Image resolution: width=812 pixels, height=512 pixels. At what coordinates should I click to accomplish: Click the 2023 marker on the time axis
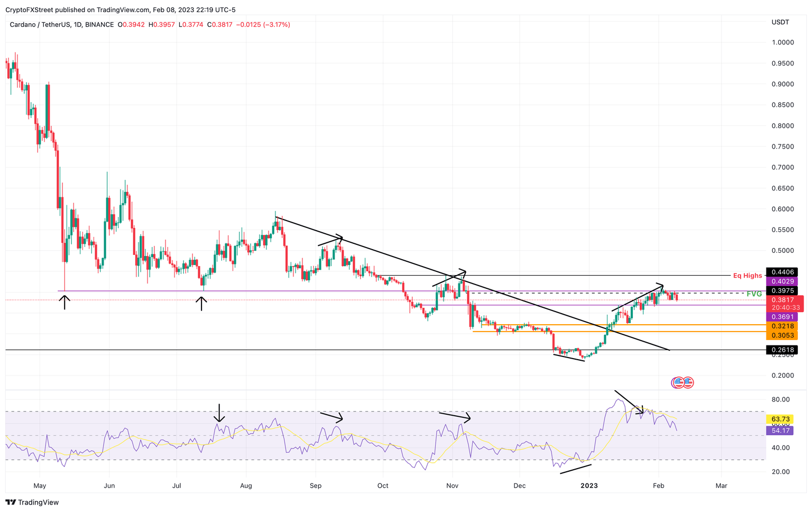coord(590,486)
